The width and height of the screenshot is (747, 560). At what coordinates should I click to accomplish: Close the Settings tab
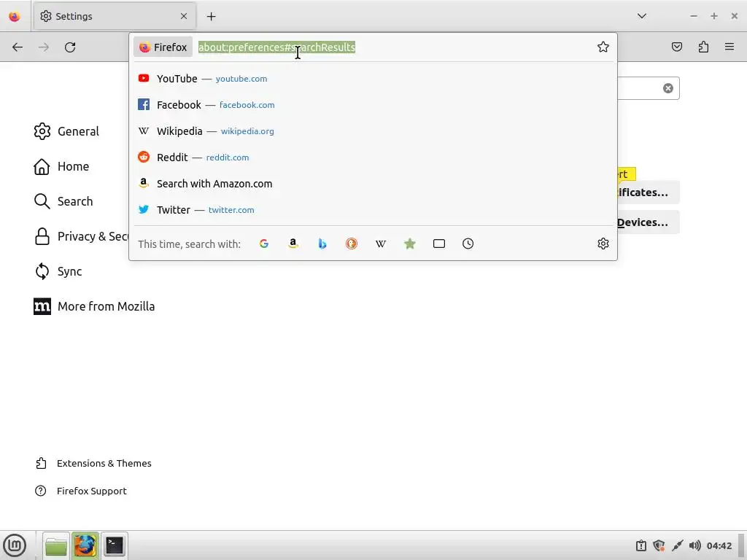tap(184, 16)
